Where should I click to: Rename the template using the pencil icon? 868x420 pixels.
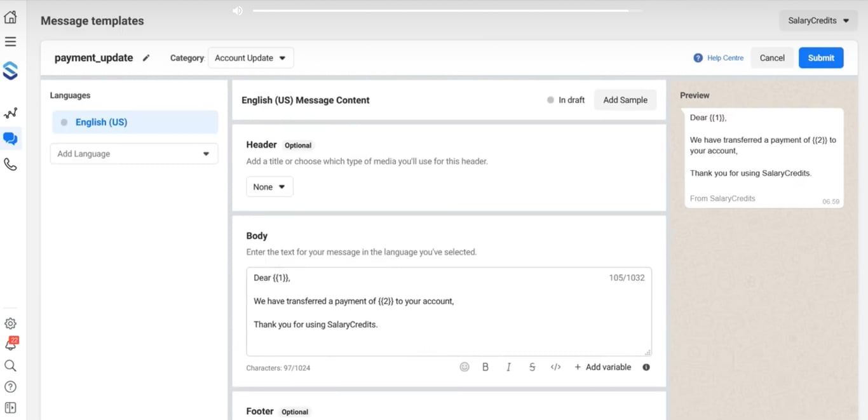click(146, 57)
